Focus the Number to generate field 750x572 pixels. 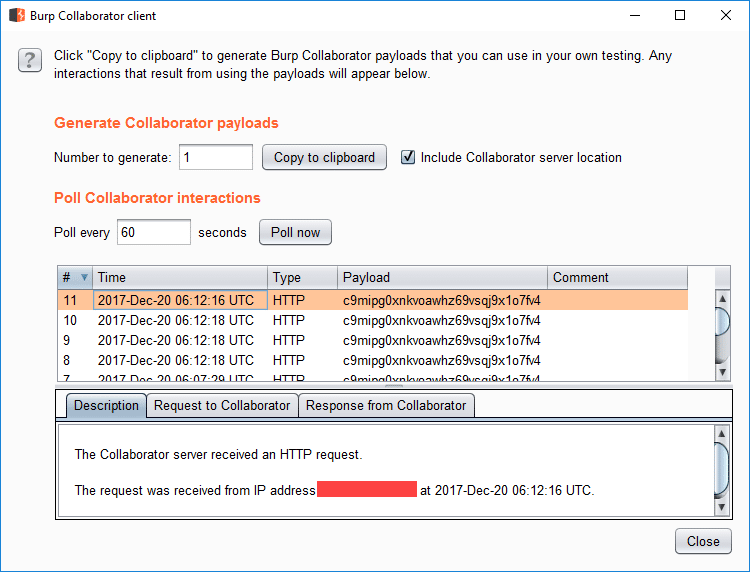[216, 157]
